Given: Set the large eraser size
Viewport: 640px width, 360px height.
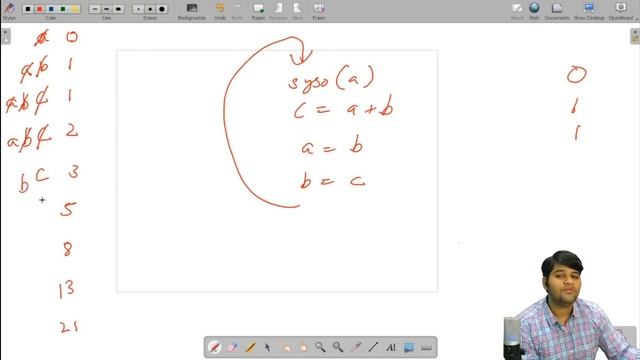Looking at the screenshot, I should (162, 9).
